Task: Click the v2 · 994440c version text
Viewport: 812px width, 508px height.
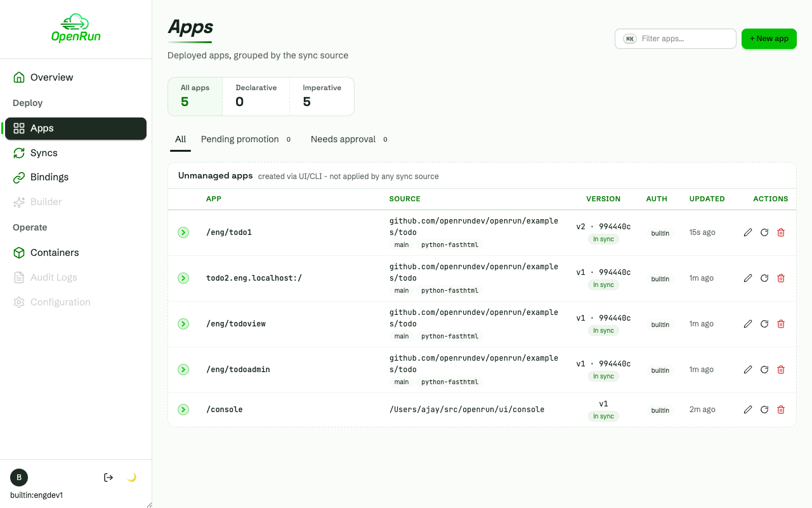Action: (603, 227)
